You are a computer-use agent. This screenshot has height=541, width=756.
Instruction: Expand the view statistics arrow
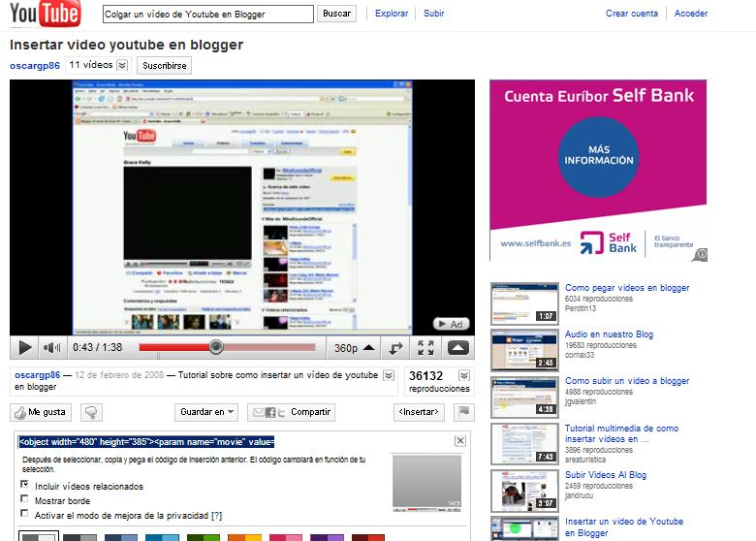coord(464,375)
